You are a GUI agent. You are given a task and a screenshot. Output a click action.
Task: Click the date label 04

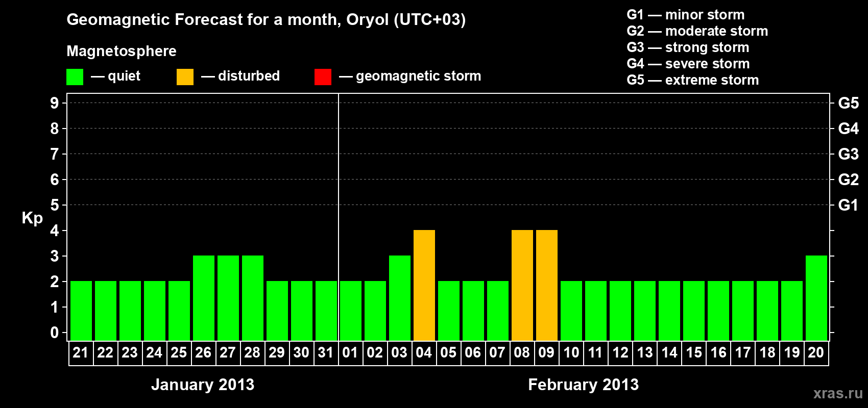[x=424, y=352]
